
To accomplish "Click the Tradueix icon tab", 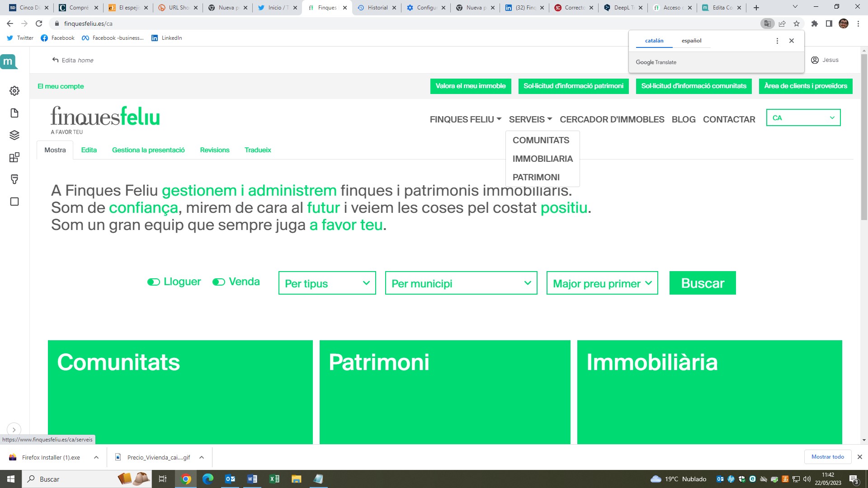I will coord(258,150).
